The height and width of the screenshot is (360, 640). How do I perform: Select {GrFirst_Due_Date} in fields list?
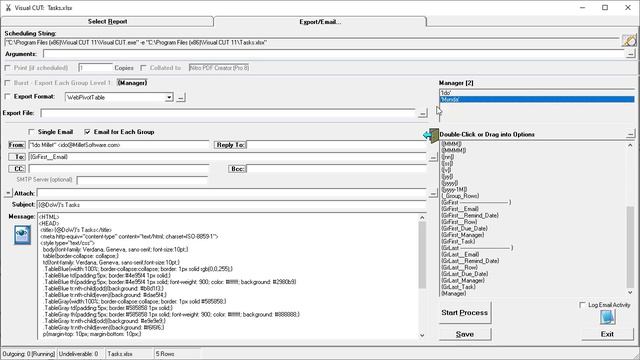pos(464,229)
